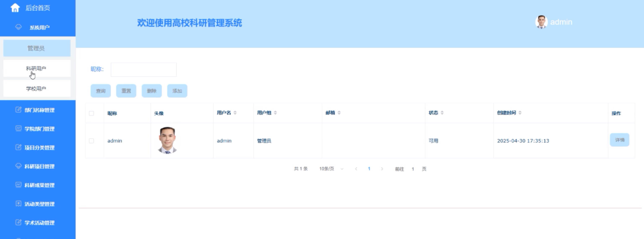Open the 科研用户 submenu item
This screenshot has height=239, width=644.
click(x=37, y=68)
